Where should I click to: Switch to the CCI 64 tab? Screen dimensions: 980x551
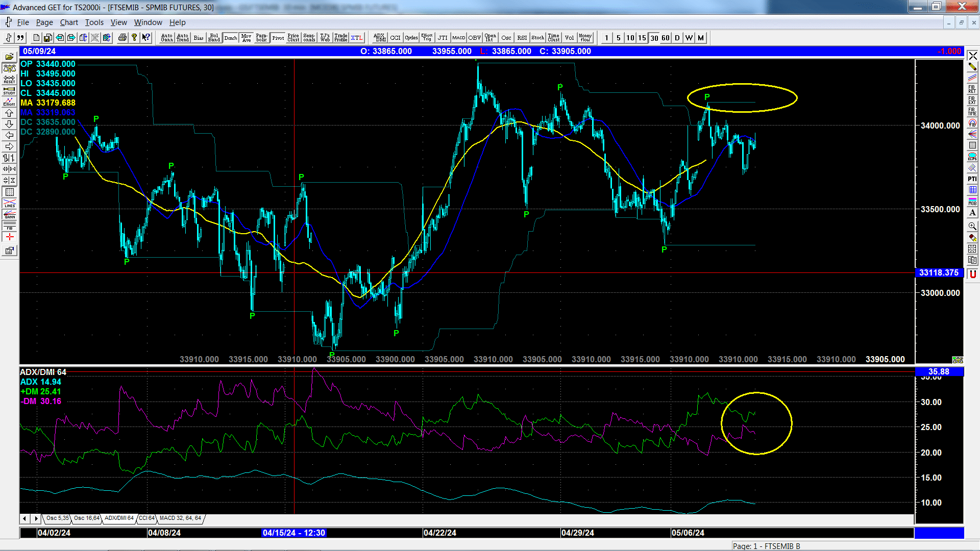click(x=146, y=518)
